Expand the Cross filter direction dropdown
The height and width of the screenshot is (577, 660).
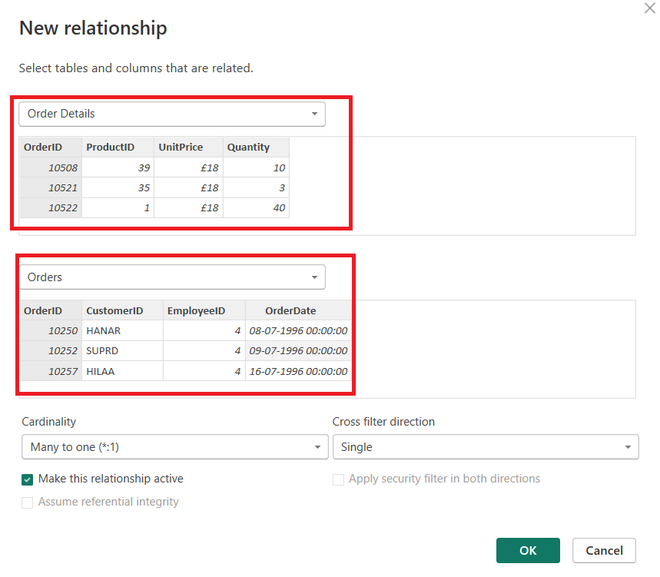pos(485,447)
